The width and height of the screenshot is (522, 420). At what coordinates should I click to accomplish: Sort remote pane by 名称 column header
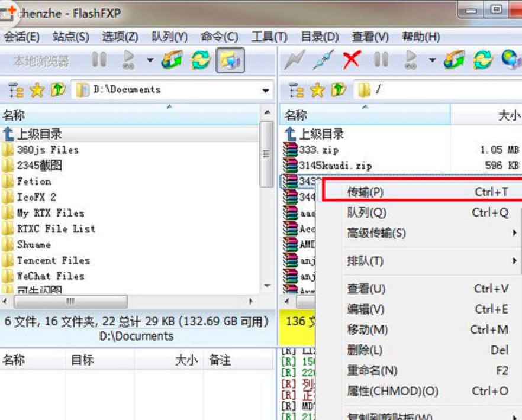coord(365,115)
